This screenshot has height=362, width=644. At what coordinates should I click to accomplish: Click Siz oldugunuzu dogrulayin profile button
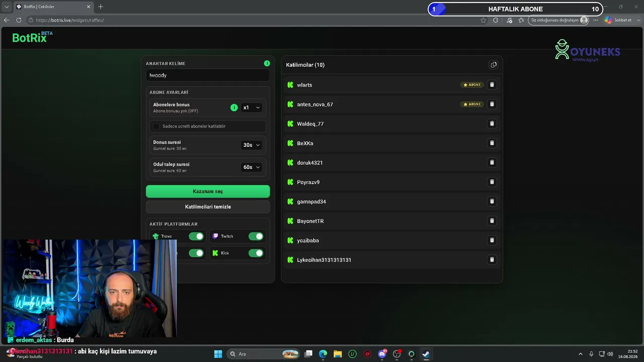point(558,20)
